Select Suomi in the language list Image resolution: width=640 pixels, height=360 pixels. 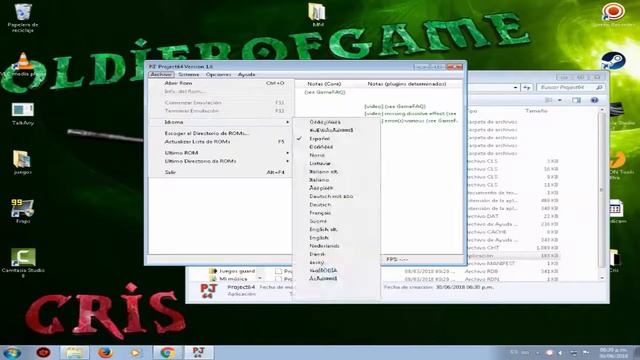tap(337, 221)
